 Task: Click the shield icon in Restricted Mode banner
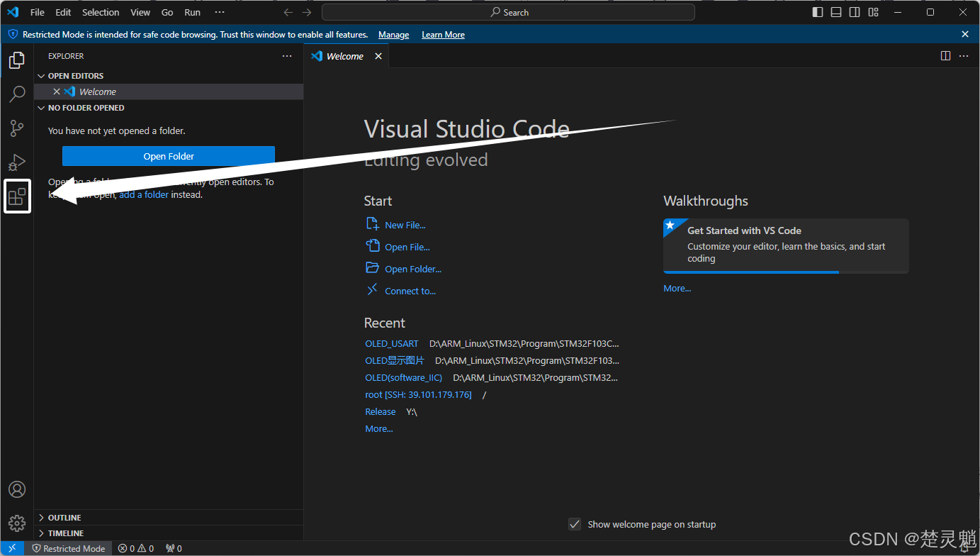[13, 34]
